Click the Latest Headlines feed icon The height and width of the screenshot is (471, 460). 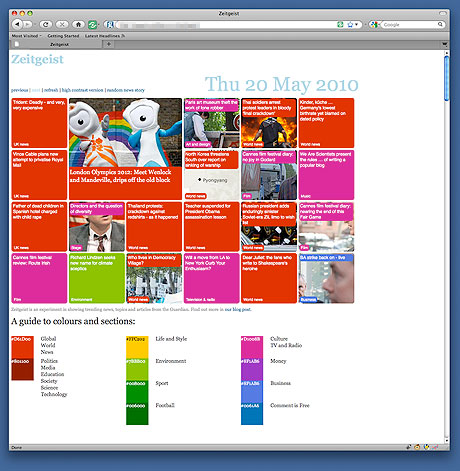click(123, 36)
